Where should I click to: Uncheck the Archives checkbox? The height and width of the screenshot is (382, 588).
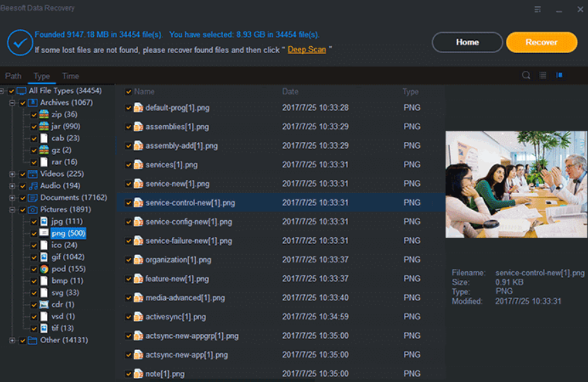click(x=23, y=103)
